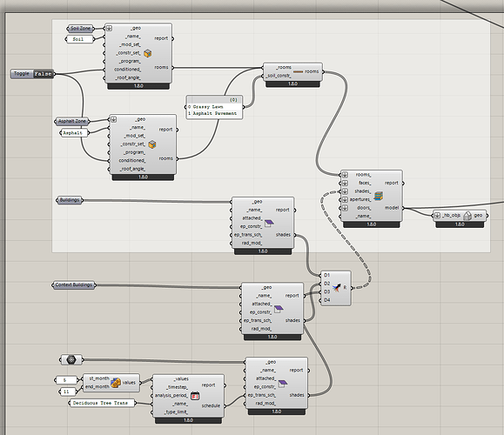The image size is (504, 435).
Task: Click Grassy Lawn entry in panel
Action: point(208,107)
